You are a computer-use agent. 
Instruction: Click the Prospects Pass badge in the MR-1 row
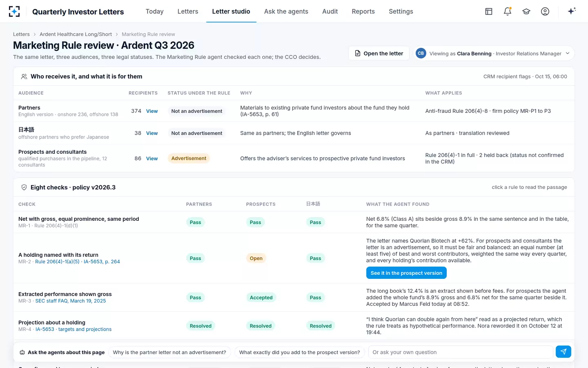click(255, 222)
